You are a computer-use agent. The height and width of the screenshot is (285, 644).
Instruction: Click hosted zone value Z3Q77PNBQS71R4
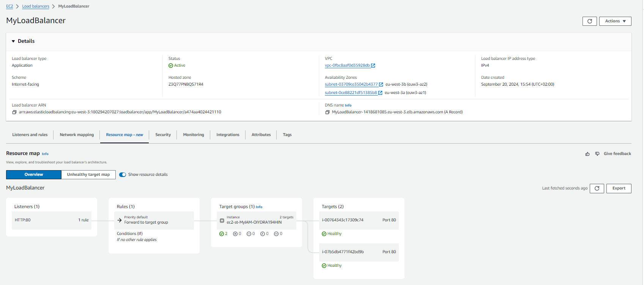[186, 85]
